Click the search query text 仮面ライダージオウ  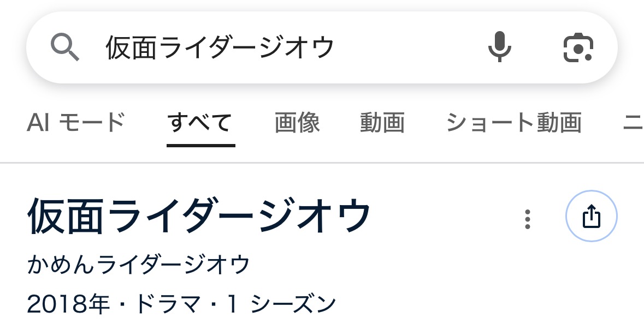click(x=220, y=48)
